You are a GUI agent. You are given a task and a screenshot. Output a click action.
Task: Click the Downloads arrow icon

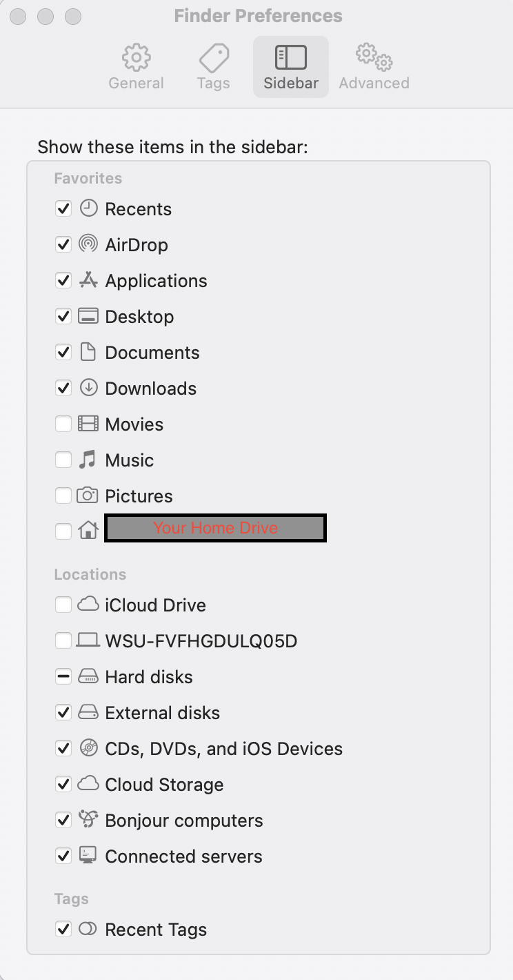pyautogui.click(x=88, y=388)
